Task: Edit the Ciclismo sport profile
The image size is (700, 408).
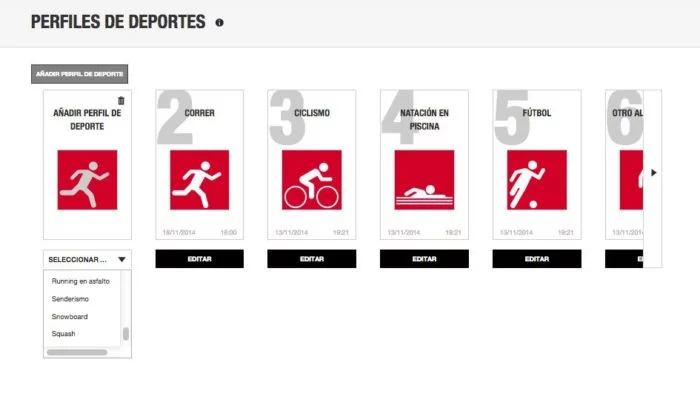Action: pos(312,259)
